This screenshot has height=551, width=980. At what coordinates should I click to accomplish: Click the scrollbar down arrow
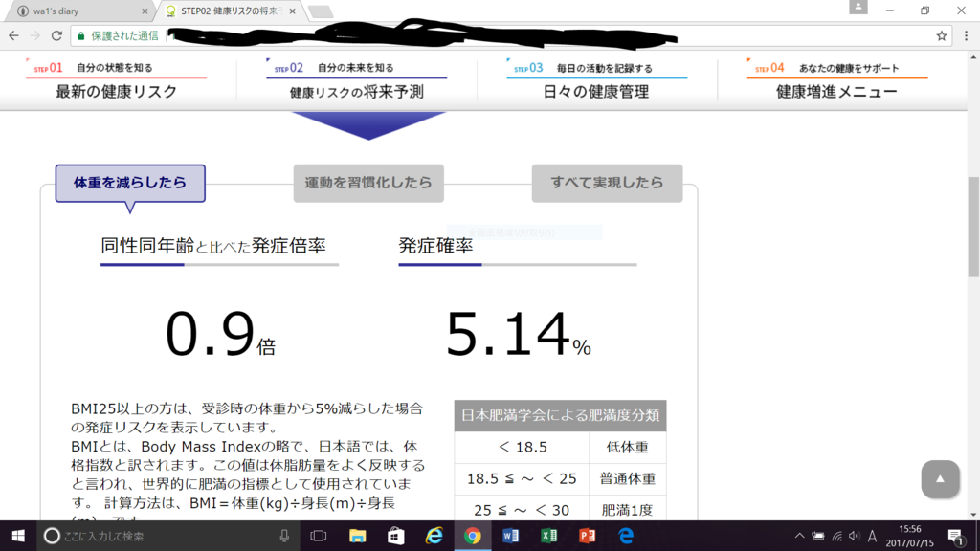point(973,515)
